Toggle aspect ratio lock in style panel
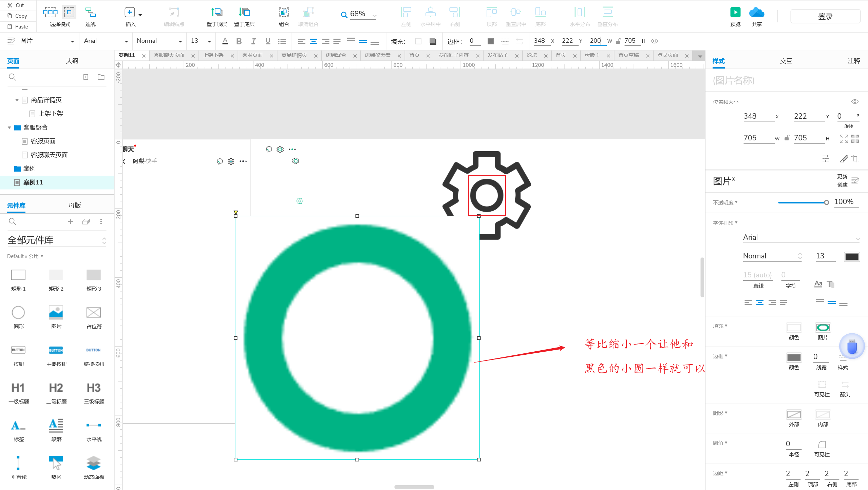Screen dimensions: 868x490 point(787,138)
